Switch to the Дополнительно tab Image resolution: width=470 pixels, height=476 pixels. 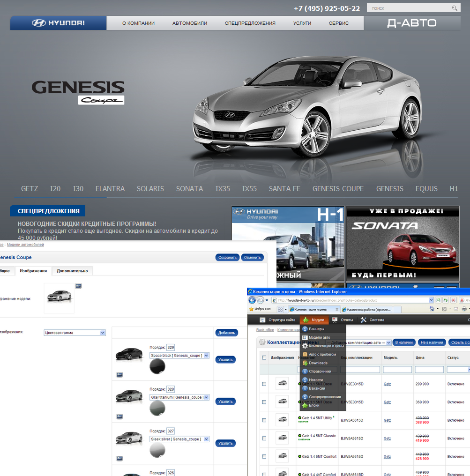(x=72, y=271)
